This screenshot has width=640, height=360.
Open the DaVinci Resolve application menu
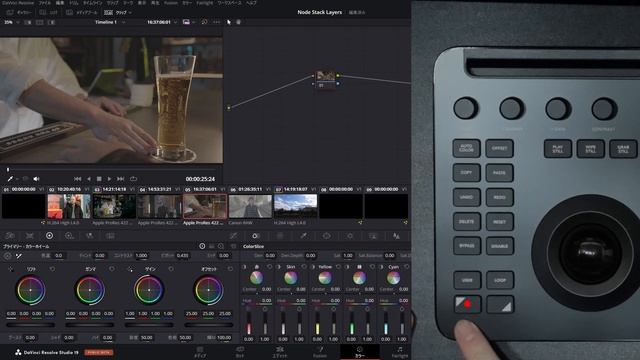[x=18, y=3]
